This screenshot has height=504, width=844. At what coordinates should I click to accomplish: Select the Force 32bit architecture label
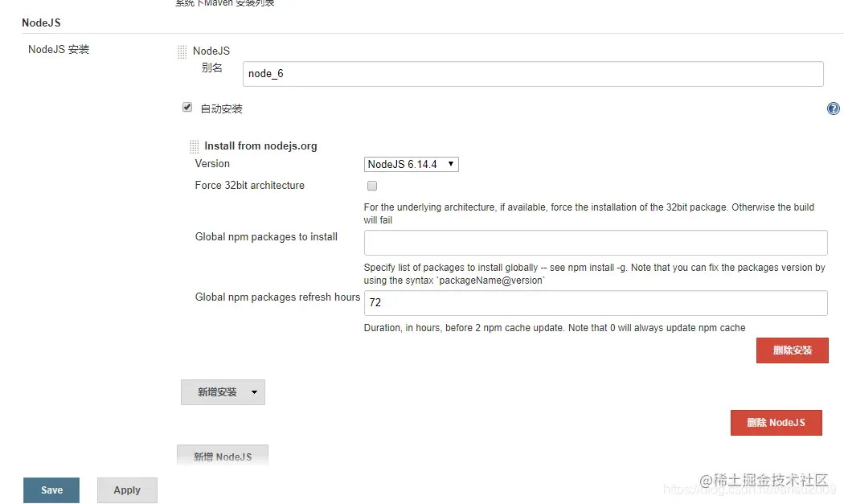click(x=250, y=185)
